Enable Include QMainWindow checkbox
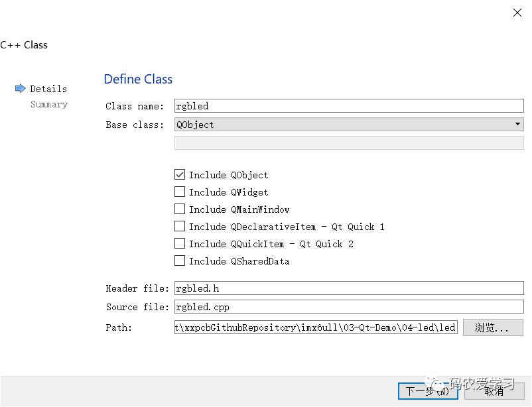The width and height of the screenshot is (532, 407). pos(180,209)
